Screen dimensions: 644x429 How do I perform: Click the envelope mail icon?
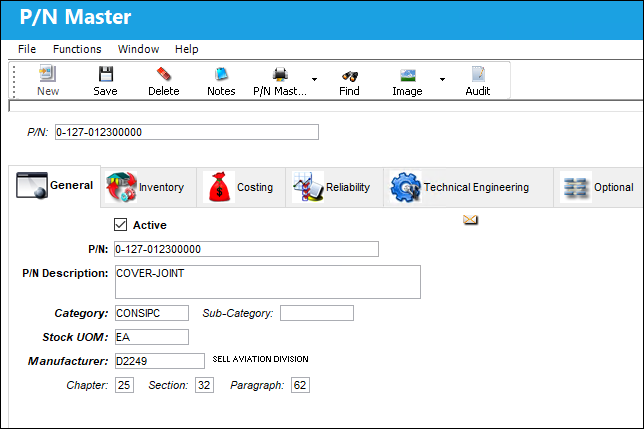(470, 220)
